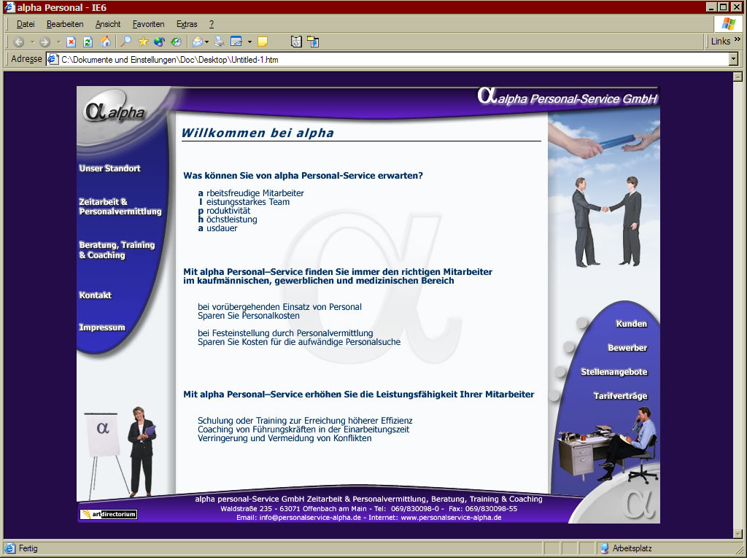This screenshot has height=560, width=747.
Task: Click the Stop loading toolbar icon
Action: coord(71,42)
